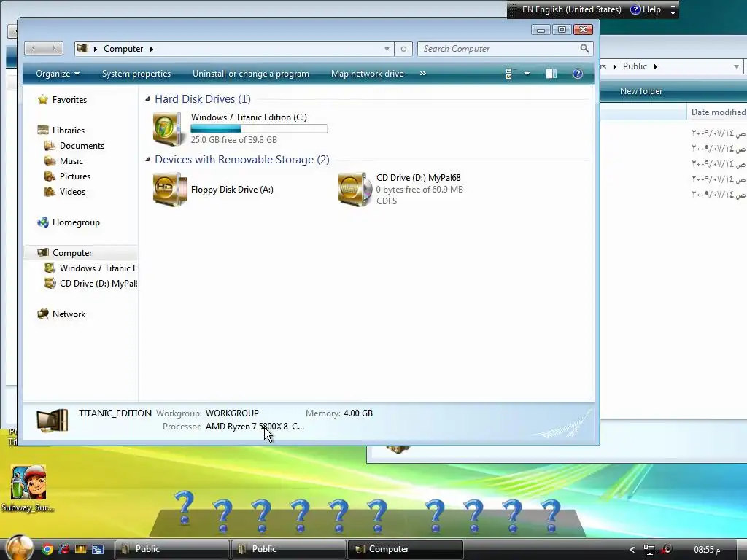Click the computer icon in details pane
The image size is (747, 560).
click(53, 421)
